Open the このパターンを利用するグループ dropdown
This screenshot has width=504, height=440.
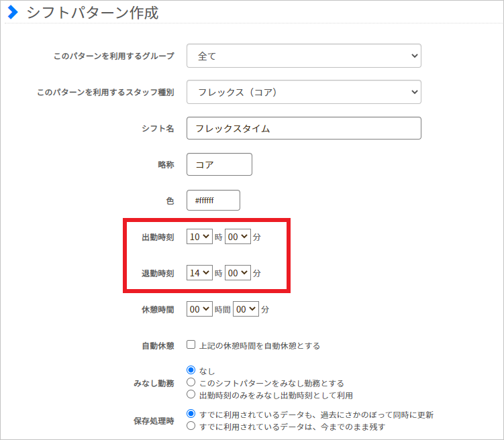point(303,56)
